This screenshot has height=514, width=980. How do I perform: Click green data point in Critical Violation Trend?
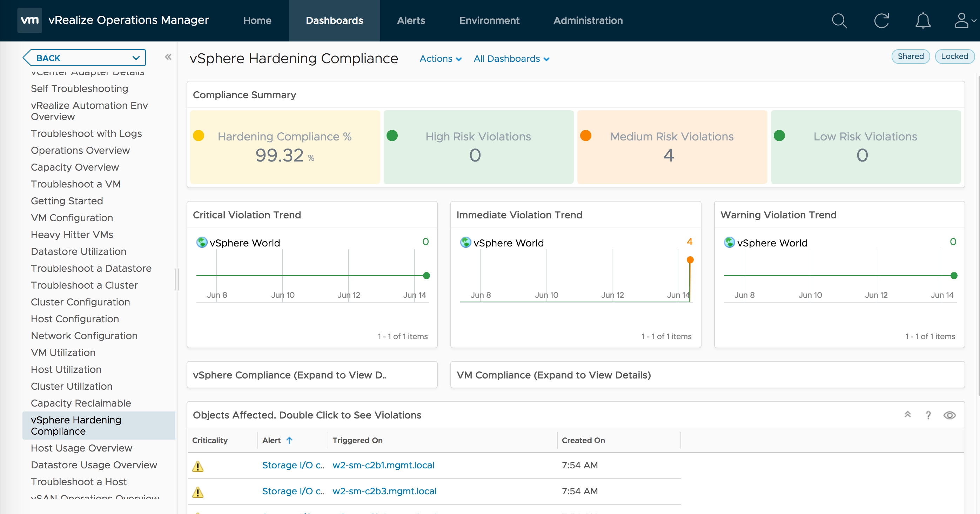427,276
